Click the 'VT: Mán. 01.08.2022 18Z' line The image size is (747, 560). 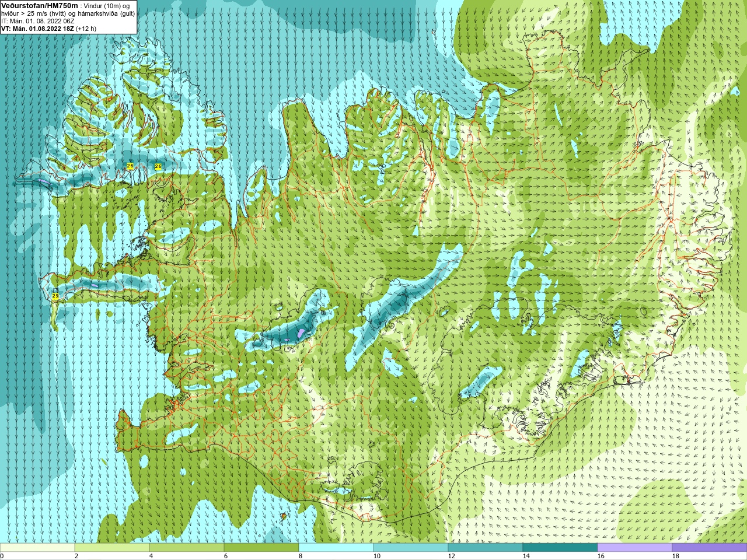37,28
